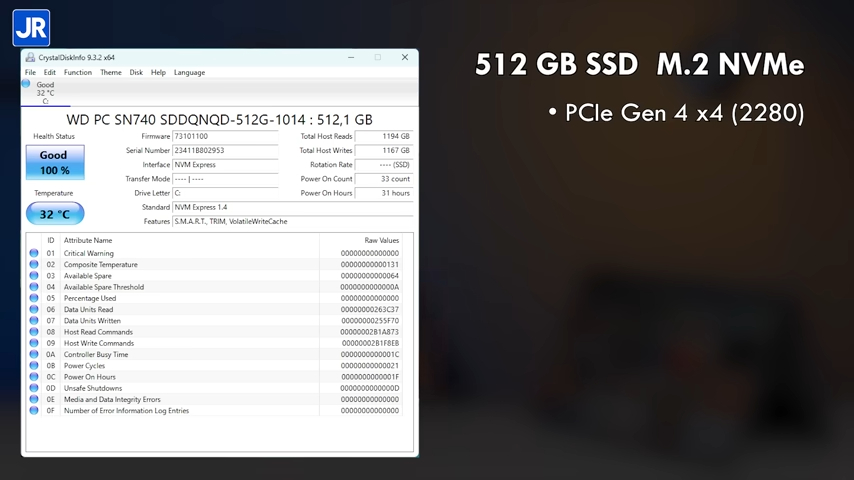Click status dot for Critical Warning

(34, 253)
